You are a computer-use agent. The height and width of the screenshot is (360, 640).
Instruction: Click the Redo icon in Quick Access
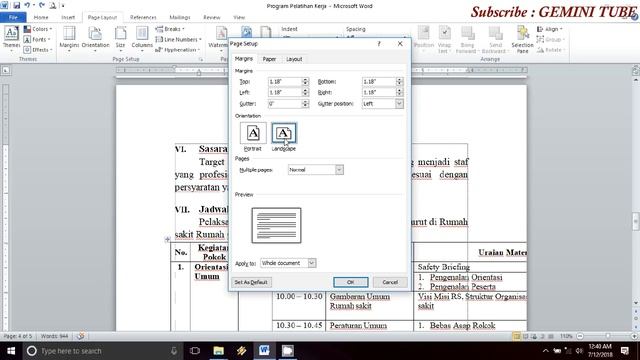tap(42, 5)
